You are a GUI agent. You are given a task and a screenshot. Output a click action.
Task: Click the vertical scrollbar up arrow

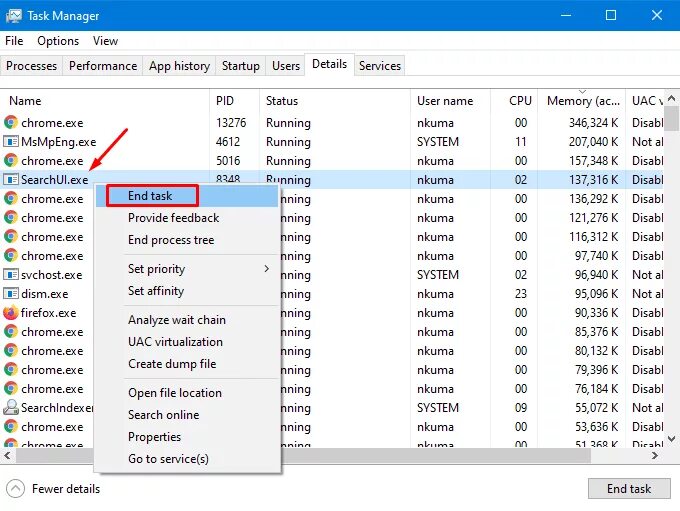[671, 98]
